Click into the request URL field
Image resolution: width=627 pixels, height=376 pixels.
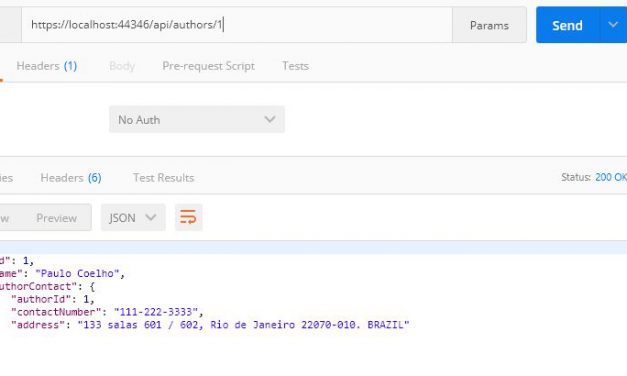(237, 25)
